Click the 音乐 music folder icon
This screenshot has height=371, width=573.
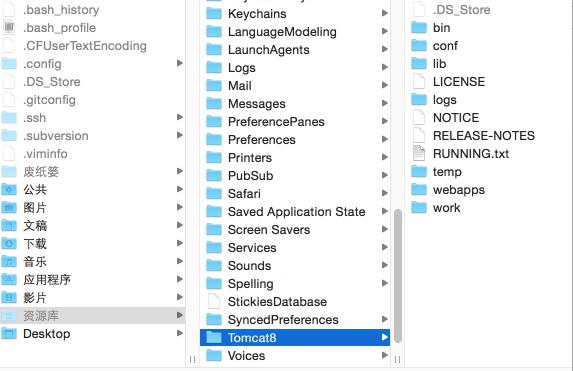click(x=9, y=262)
